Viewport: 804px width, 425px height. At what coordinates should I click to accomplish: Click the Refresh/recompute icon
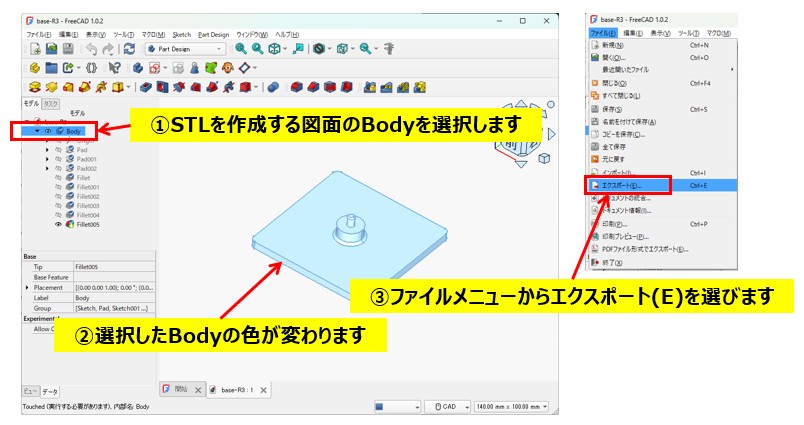point(129,48)
